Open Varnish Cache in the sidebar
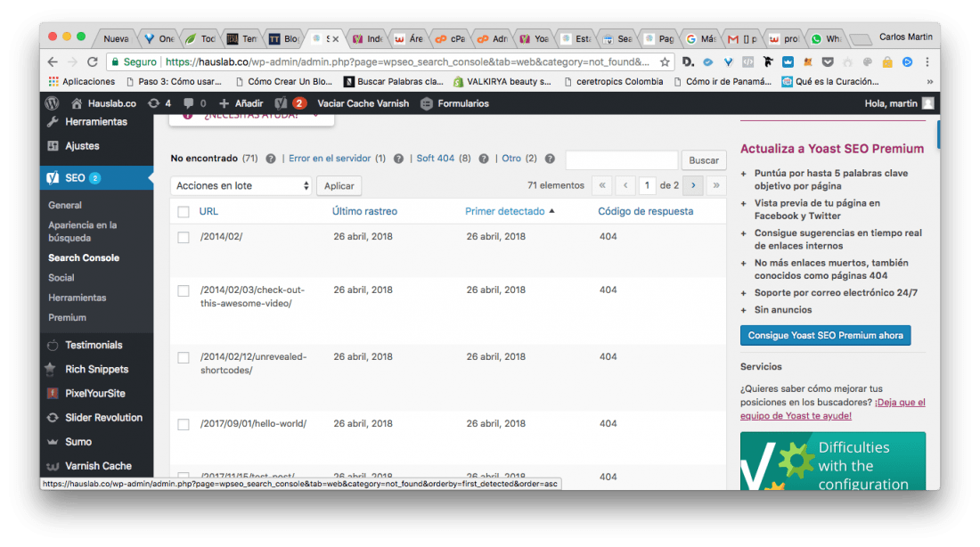 96,466
